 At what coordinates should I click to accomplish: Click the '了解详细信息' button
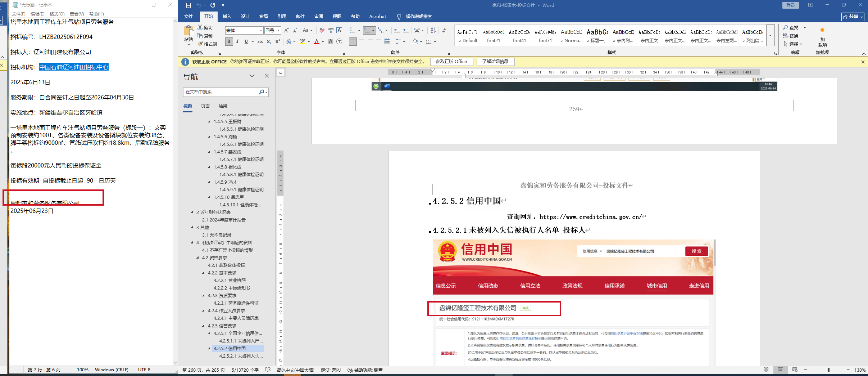pos(495,62)
